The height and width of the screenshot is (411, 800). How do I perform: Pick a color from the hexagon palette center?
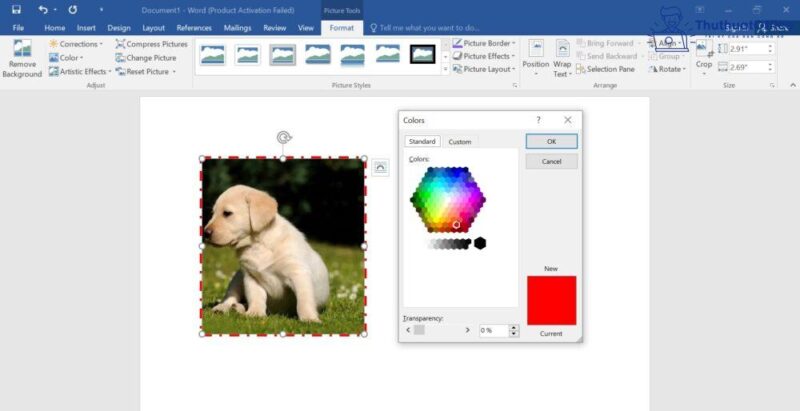(448, 199)
